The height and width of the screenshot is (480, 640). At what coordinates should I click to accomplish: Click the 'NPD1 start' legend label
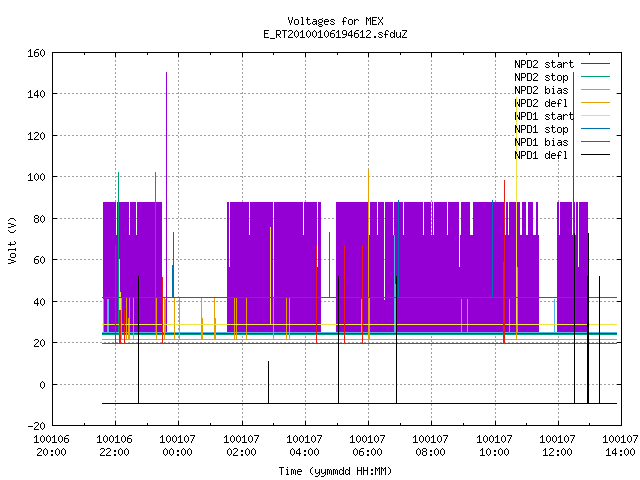[x=544, y=116]
